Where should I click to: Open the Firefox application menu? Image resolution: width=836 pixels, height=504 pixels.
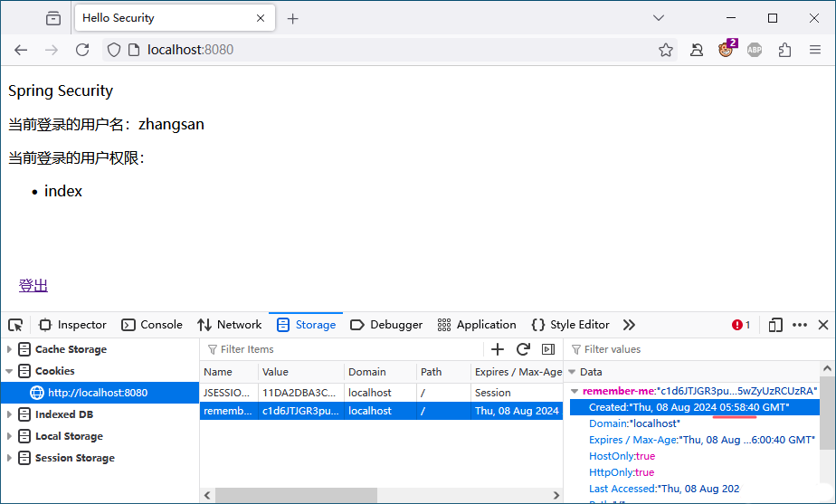[814, 50]
